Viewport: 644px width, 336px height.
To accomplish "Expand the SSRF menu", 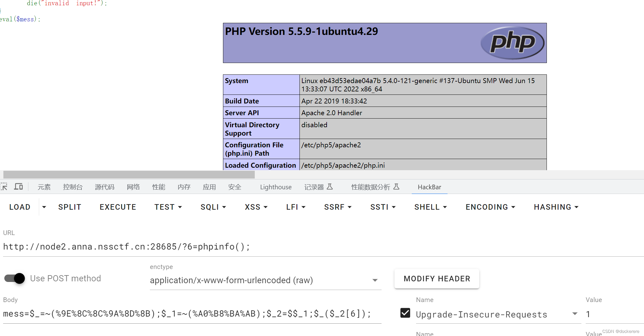I will tap(337, 207).
